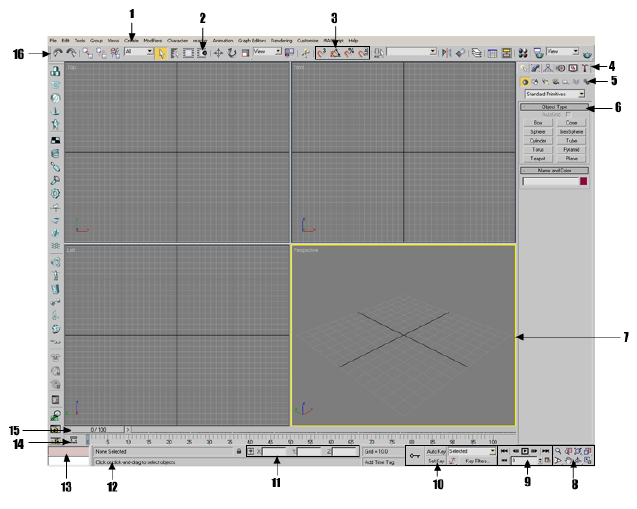The width and height of the screenshot is (637, 509).
Task: Open the Curve Editor
Action: tap(492, 53)
